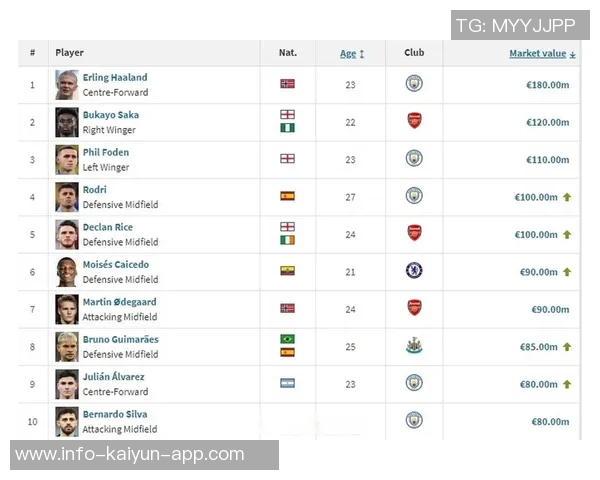Click Bernardo Silva's €80.00m market value
This screenshot has height=480, width=600.
click(547, 421)
